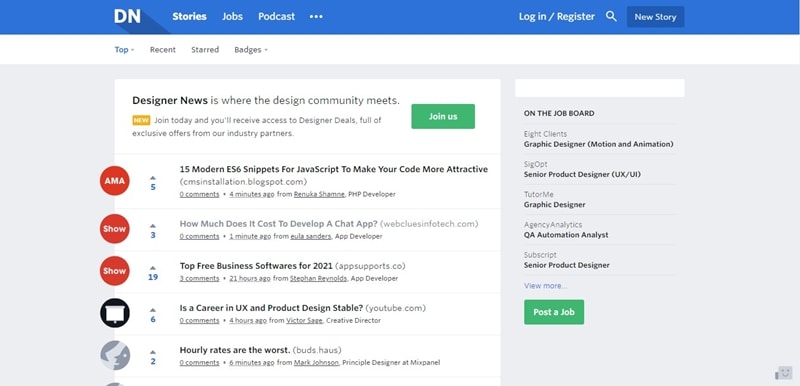Open How Much Does It Cost chat app story
The width and height of the screenshot is (800, 386).
coord(279,223)
